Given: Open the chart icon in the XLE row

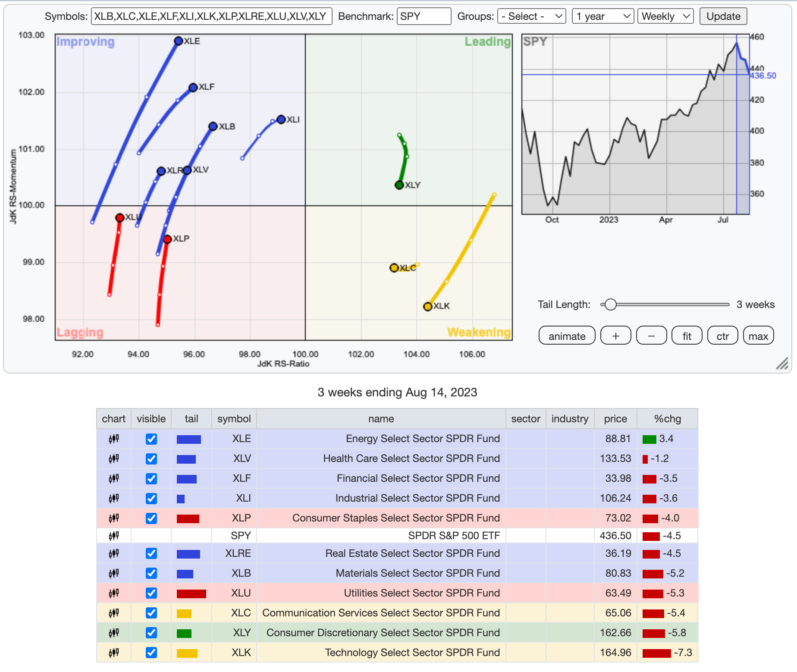Looking at the screenshot, I should 114,439.
